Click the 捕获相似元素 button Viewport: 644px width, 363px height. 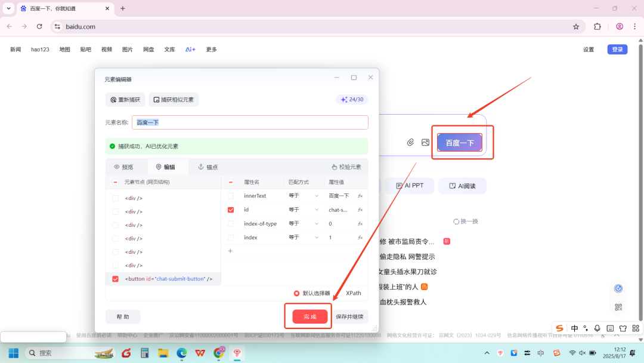[174, 100]
